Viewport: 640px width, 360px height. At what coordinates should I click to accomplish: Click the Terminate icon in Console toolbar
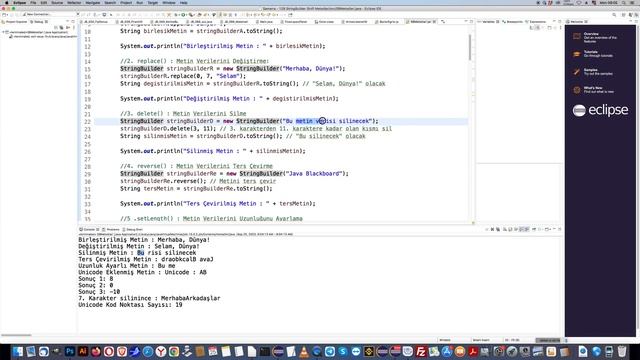487,229
